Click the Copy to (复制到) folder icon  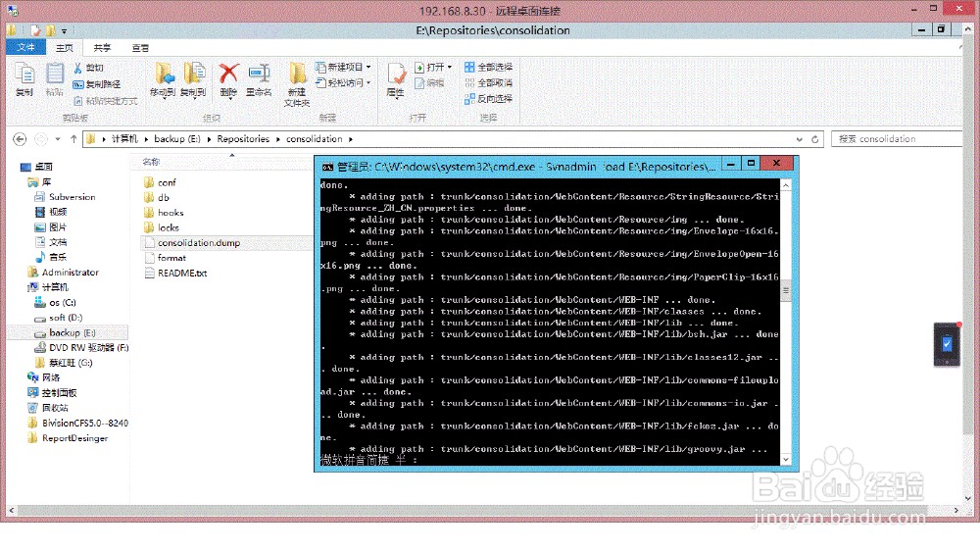193,79
